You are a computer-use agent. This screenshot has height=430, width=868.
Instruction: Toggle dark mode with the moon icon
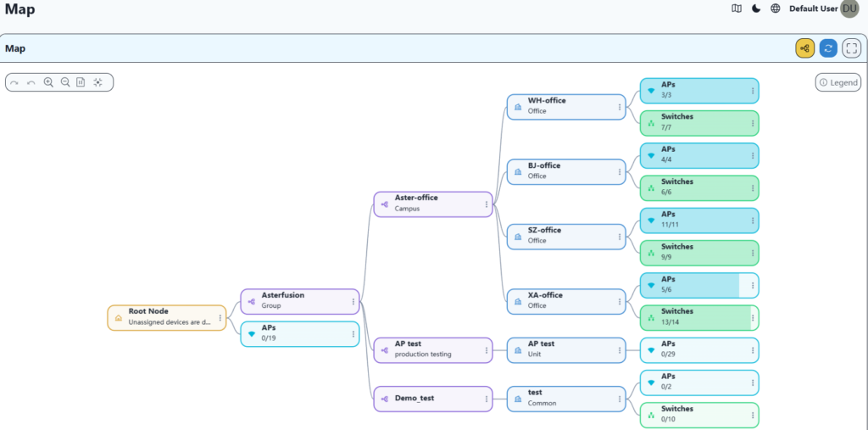[756, 8]
